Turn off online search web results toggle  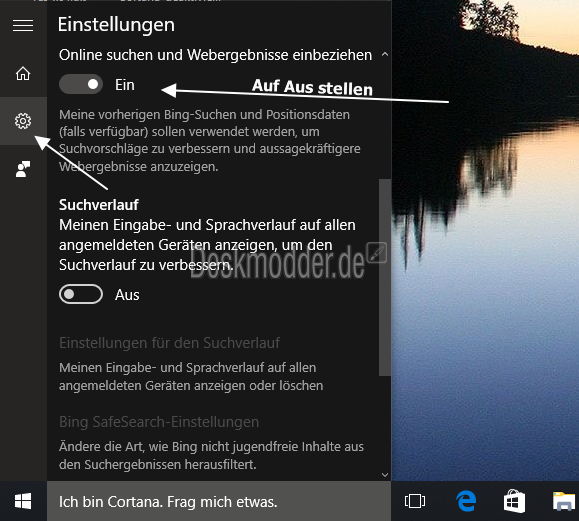(x=81, y=85)
